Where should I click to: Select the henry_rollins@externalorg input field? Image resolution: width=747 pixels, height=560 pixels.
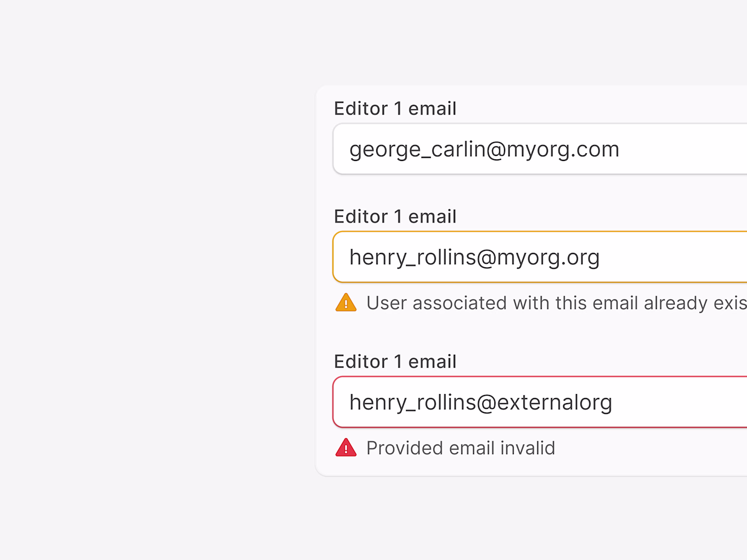[x=540, y=402]
